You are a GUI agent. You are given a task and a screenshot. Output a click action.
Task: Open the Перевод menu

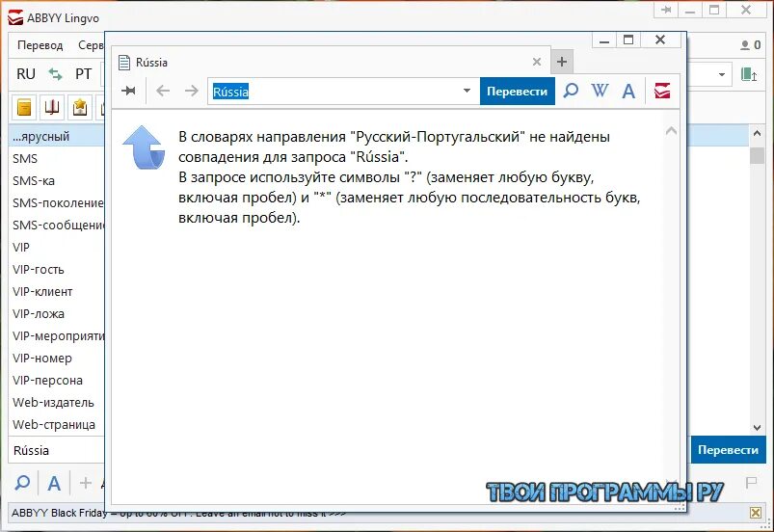click(x=40, y=45)
